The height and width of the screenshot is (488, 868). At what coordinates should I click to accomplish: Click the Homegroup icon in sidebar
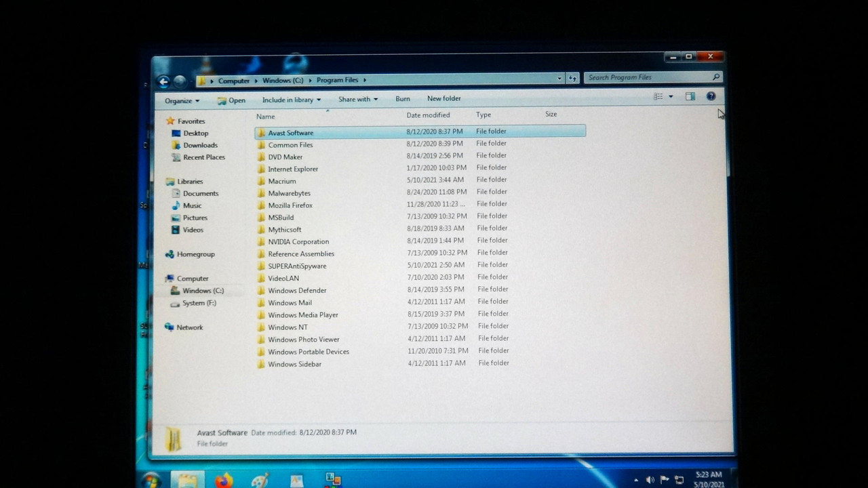coord(170,254)
